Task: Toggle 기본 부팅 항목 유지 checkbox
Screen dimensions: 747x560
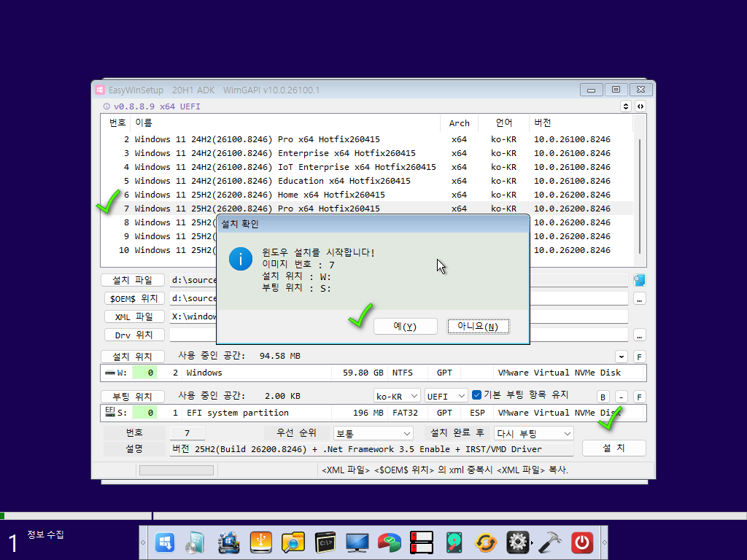Action: point(476,394)
